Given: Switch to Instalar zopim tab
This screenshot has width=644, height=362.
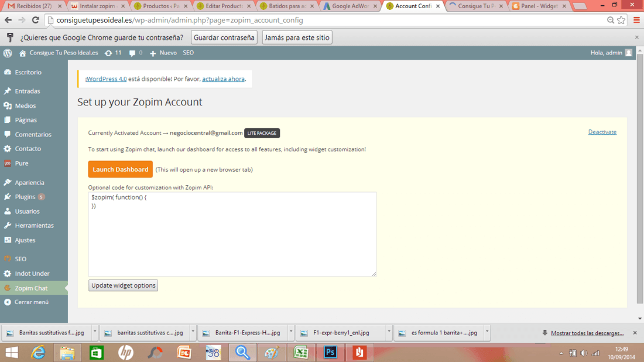Looking at the screenshot, I should [x=97, y=6].
